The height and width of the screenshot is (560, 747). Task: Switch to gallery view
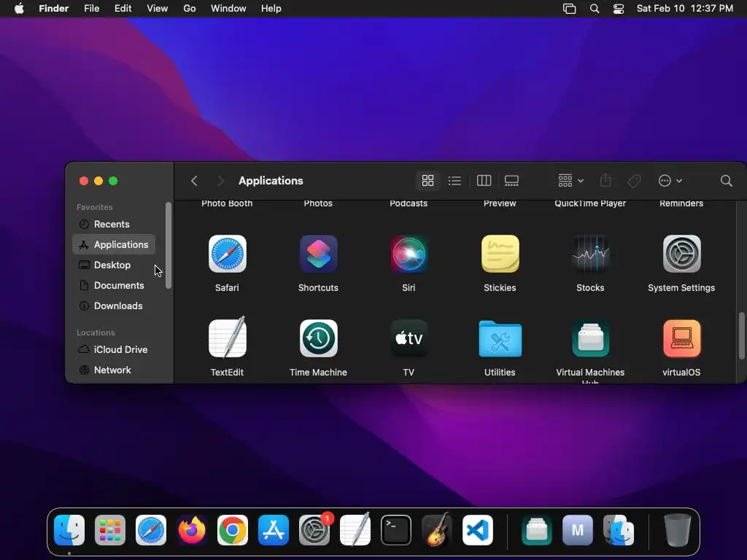[x=511, y=181]
